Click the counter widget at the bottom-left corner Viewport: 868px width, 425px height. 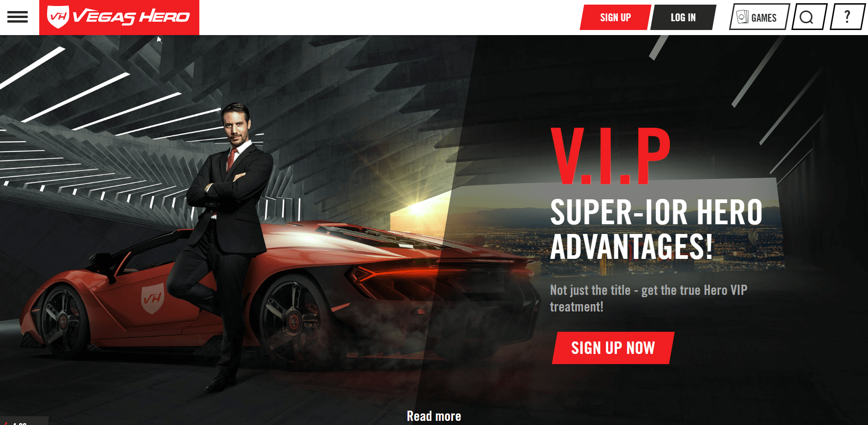(x=24, y=421)
